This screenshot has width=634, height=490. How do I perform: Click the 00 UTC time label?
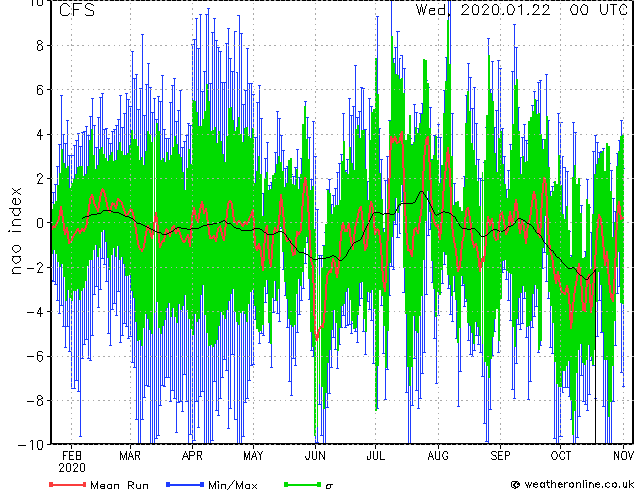point(598,10)
